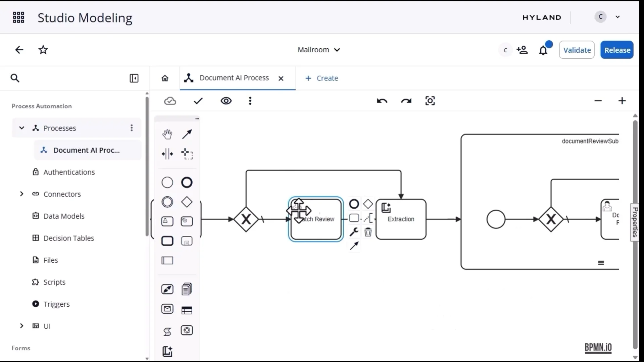The height and width of the screenshot is (362, 644).
Task: Click the fit-to-viewport focus icon
Action: [430, 101]
